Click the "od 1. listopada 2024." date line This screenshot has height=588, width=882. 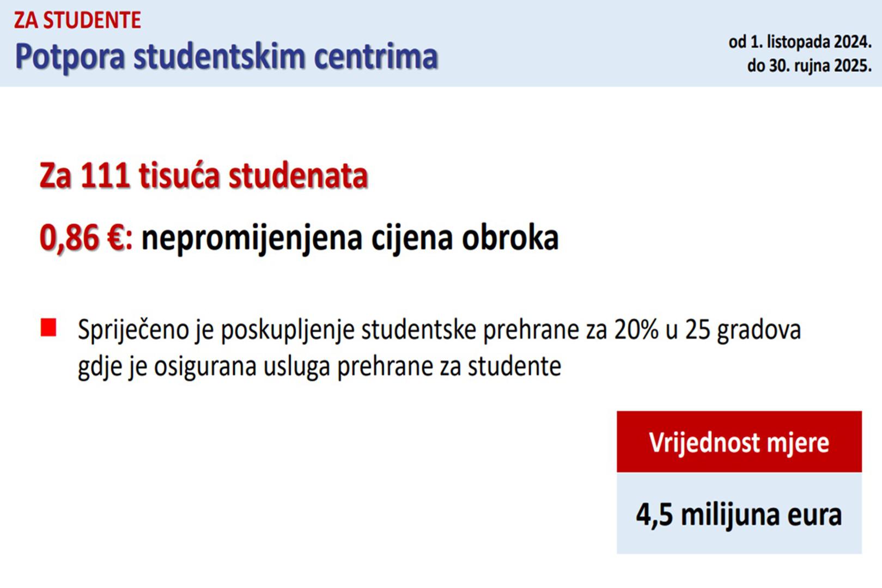click(800, 41)
